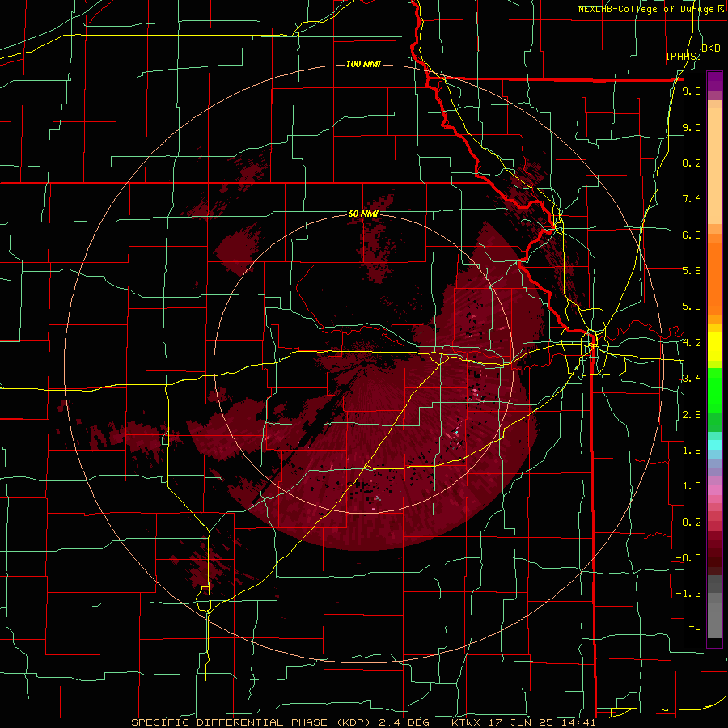This screenshot has height=728, width=728.
Task: Click the 6.6 value on the color scale
Action: click(x=692, y=235)
